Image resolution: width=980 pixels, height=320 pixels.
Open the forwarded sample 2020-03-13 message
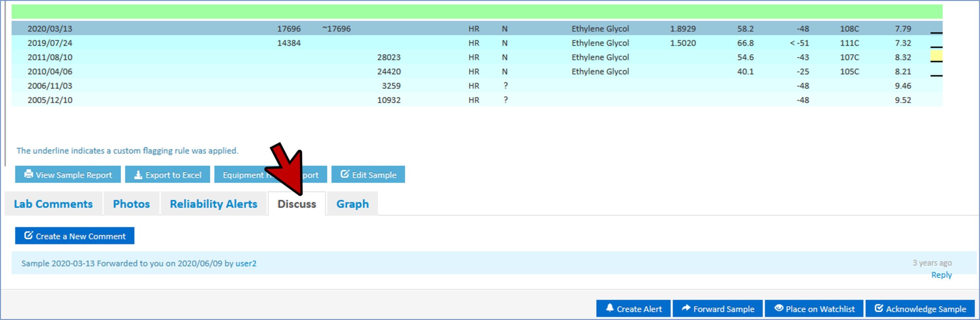click(139, 263)
